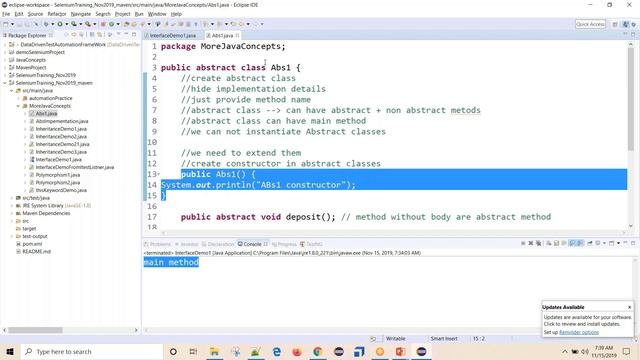Open the Project menu

tap(122, 14)
